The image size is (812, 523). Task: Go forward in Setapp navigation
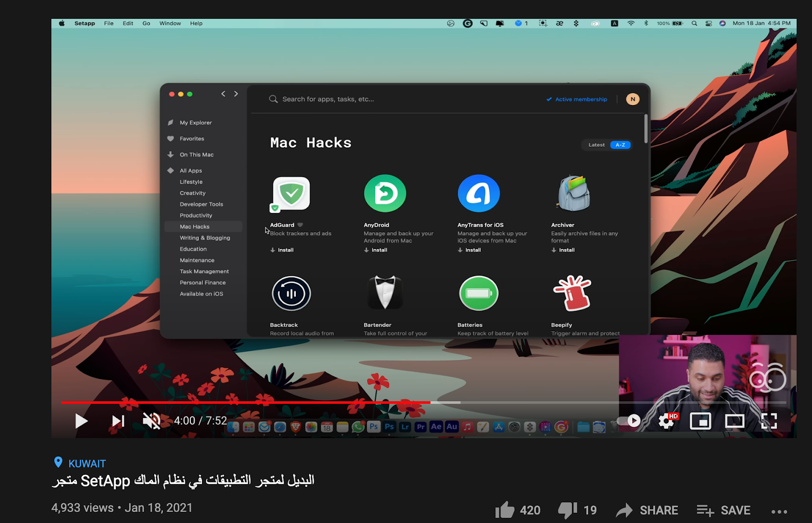click(236, 94)
